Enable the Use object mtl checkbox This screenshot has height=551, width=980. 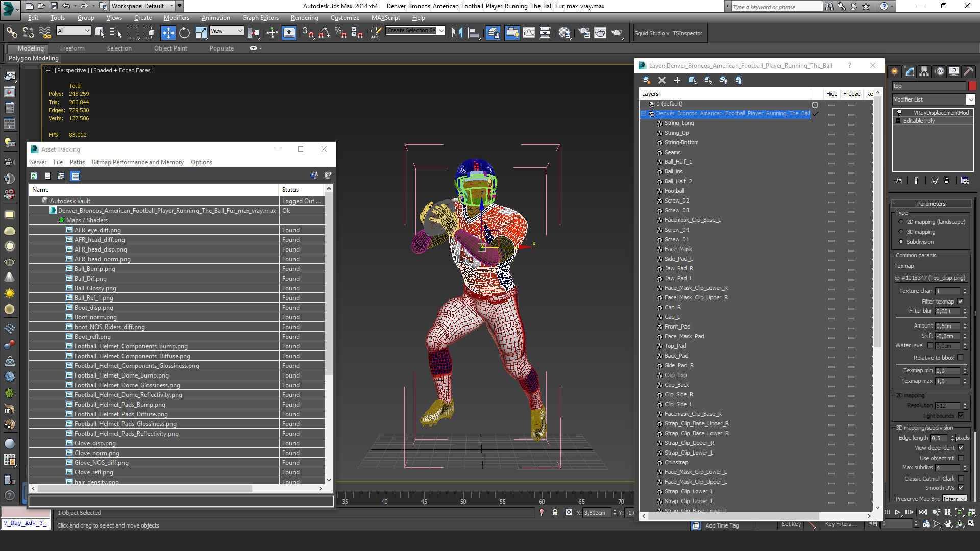pyautogui.click(x=961, y=458)
